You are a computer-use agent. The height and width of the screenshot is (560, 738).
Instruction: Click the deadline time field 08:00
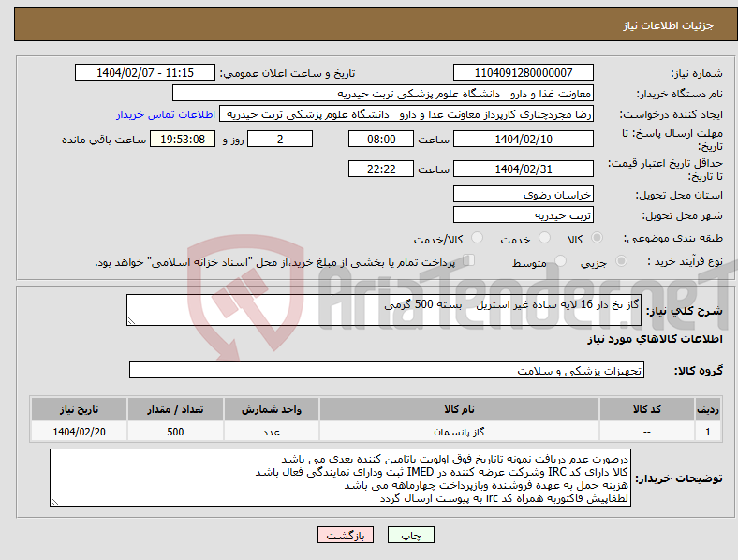381,139
